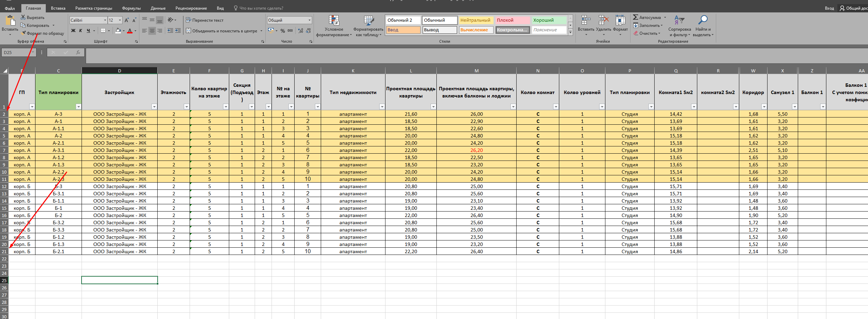
Task: Switch to the Рецензирование tab
Action: point(191,8)
